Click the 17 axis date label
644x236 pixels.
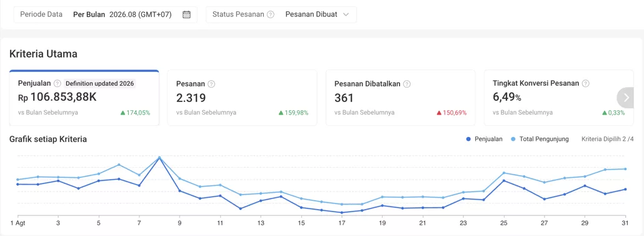[x=342, y=223]
